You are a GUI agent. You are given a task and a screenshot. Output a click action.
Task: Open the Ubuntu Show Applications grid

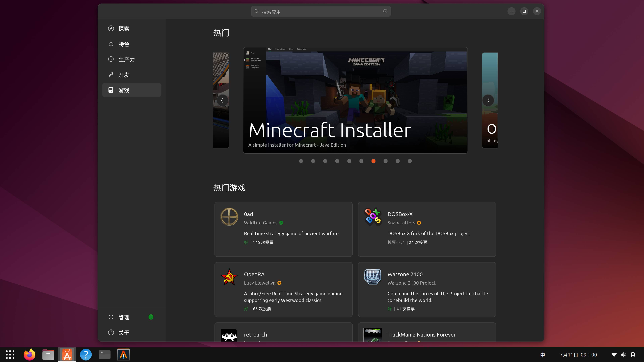10,354
